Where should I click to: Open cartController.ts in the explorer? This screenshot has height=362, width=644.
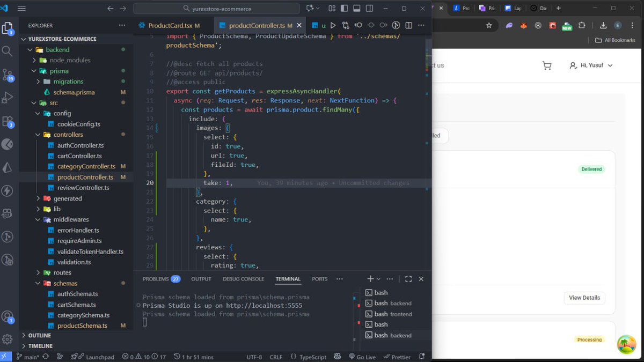pyautogui.click(x=79, y=156)
